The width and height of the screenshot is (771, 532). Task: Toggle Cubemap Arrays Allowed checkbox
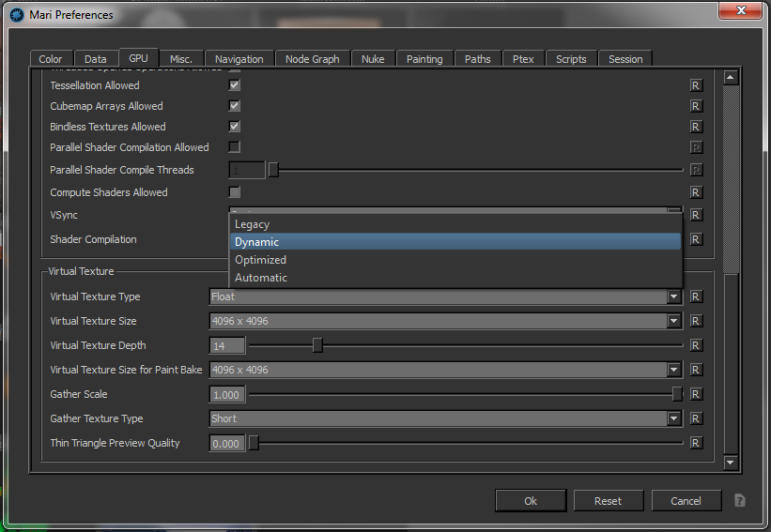click(235, 106)
